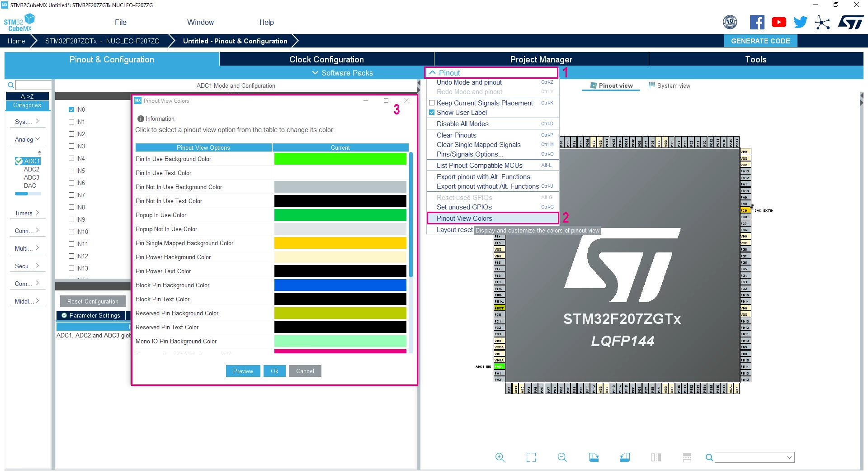This screenshot has width=868, height=475.
Task: Open the ST Twitter icon
Action: pyautogui.click(x=800, y=22)
